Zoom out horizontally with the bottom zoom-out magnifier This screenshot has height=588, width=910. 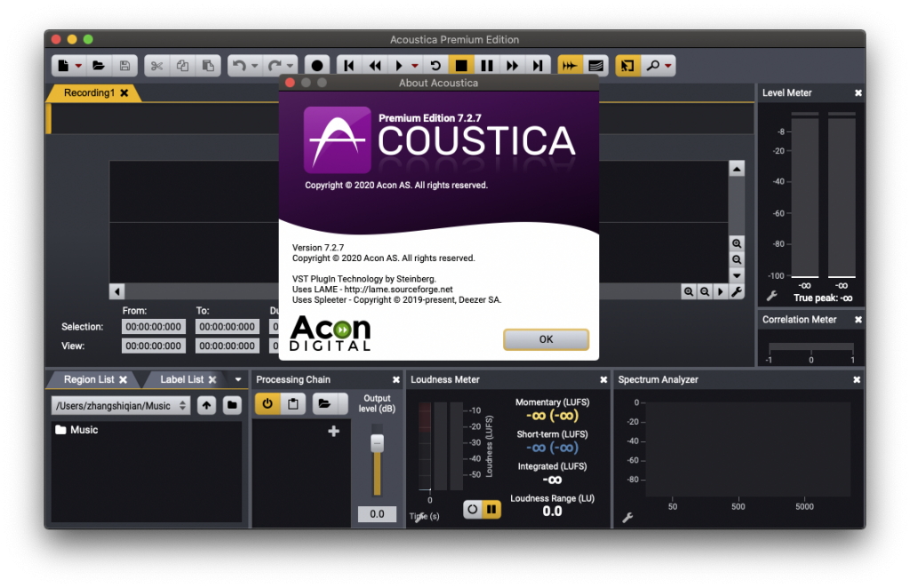[x=705, y=291]
